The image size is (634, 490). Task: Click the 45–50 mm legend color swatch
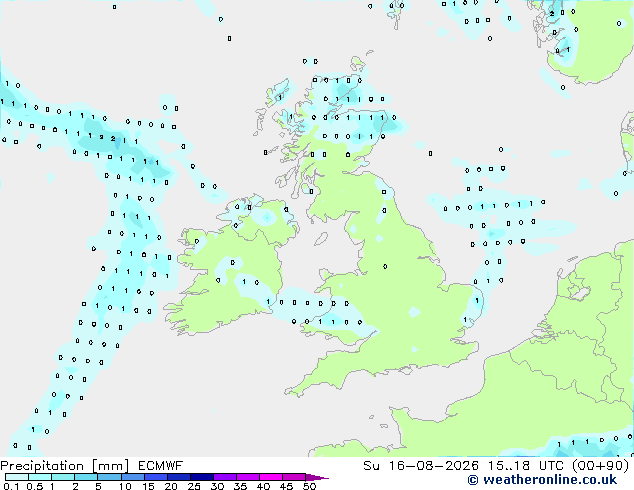click(x=294, y=477)
